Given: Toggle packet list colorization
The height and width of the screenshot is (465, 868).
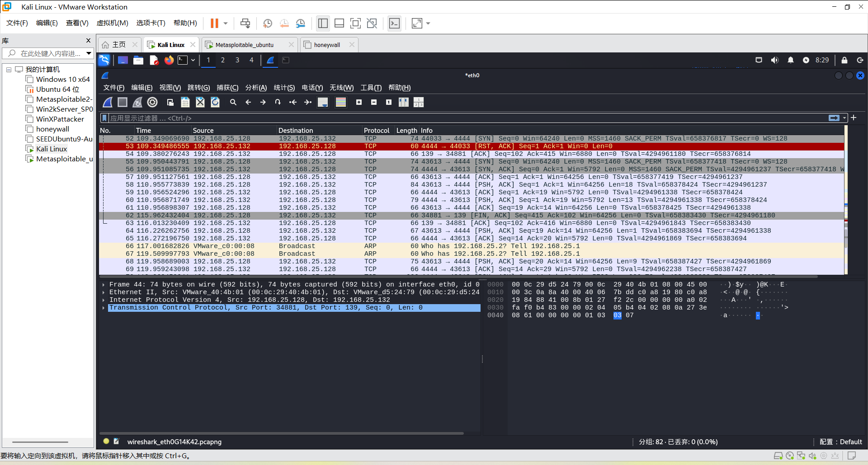Looking at the screenshot, I should point(341,103).
